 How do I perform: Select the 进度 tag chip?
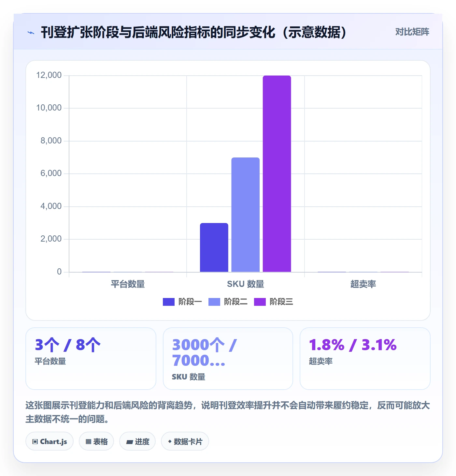137,441
